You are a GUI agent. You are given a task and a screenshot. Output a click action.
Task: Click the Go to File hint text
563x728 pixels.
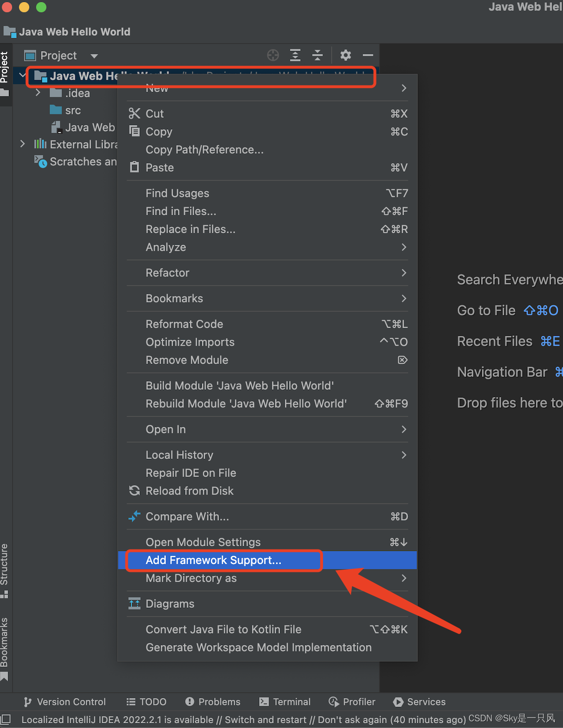point(486,311)
